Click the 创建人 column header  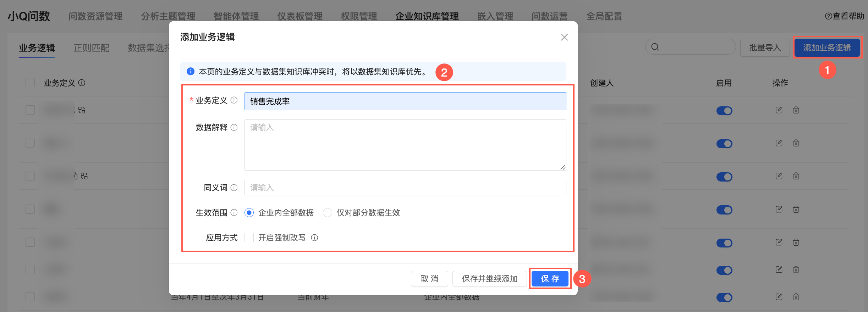(x=602, y=83)
